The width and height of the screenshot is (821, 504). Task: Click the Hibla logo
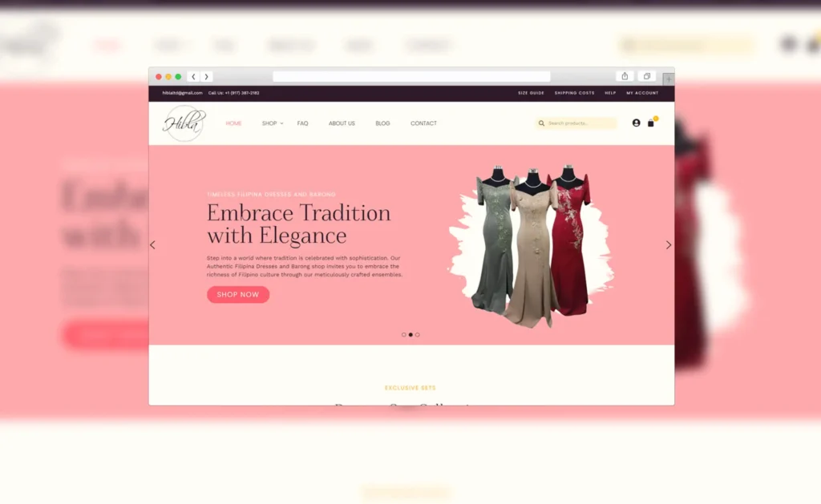[x=184, y=123]
